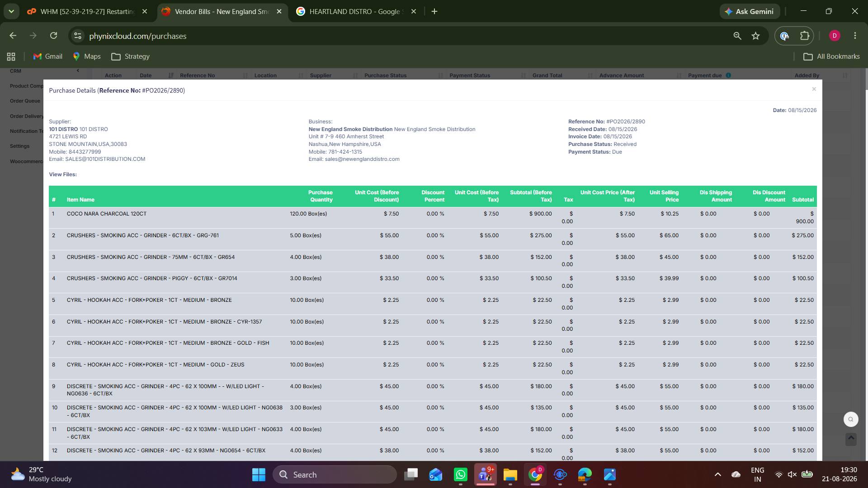Click the scroll-to-top arrow button
This screenshot has width=868, height=488.
click(x=851, y=438)
